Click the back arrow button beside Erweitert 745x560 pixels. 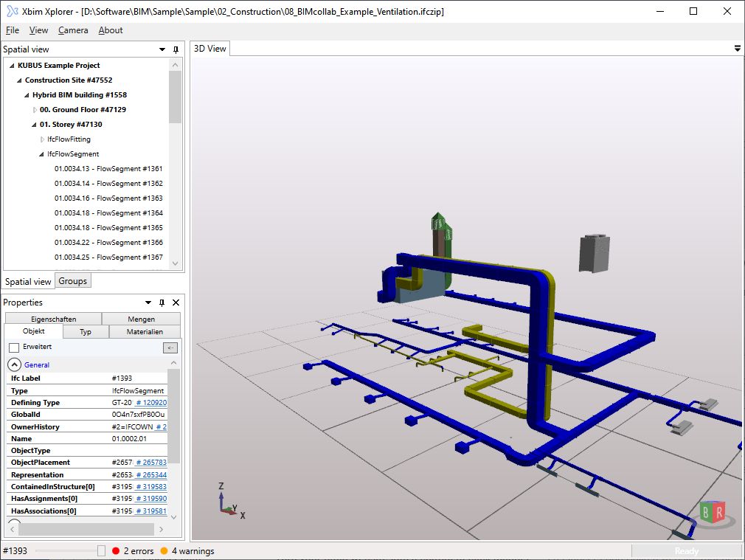coord(170,348)
